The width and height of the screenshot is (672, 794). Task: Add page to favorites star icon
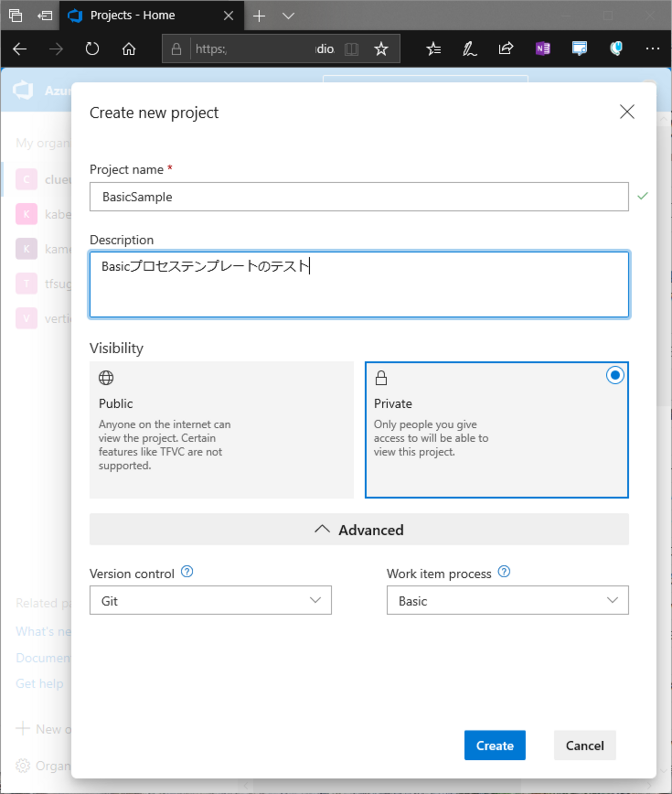tap(381, 49)
